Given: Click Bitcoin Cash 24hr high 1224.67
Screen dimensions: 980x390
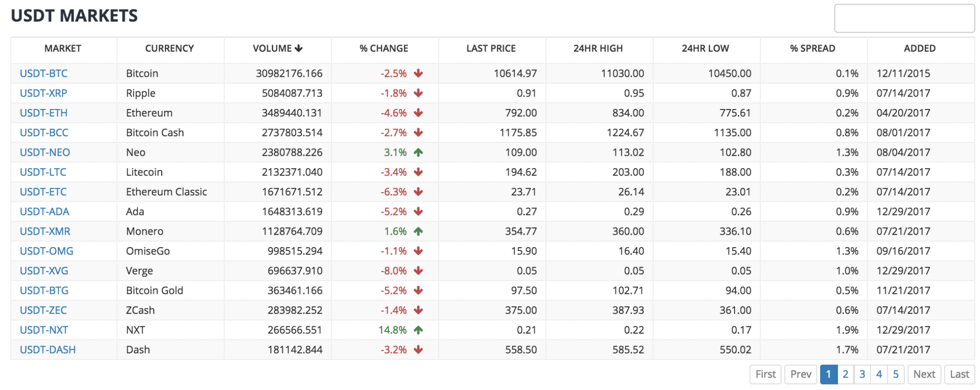Looking at the screenshot, I should point(625,132).
